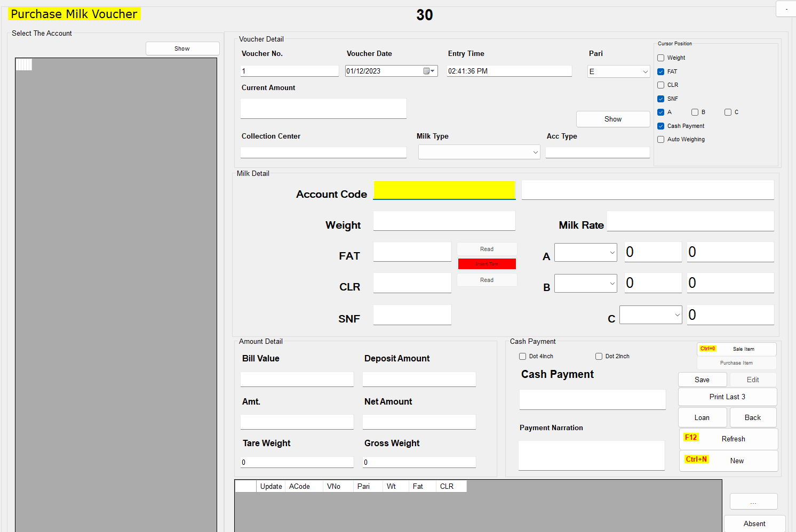Click the minimize dash button at top right

click(x=786, y=9)
